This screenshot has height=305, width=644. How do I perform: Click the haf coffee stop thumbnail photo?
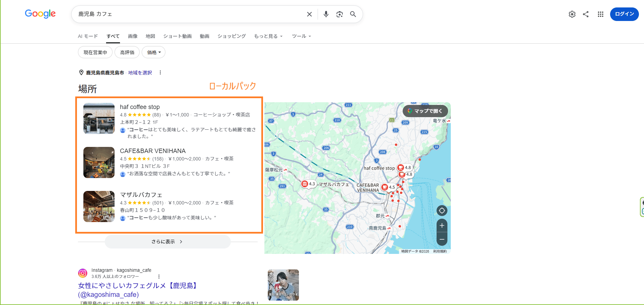(99, 118)
